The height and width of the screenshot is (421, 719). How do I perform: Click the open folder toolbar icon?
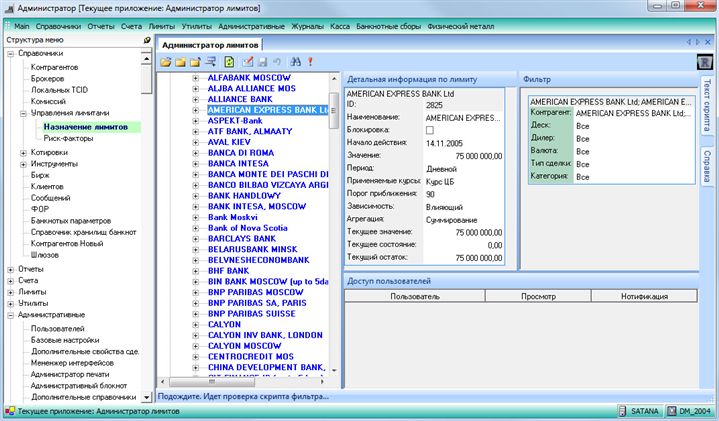pyautogui.click(x=166, y=62)
